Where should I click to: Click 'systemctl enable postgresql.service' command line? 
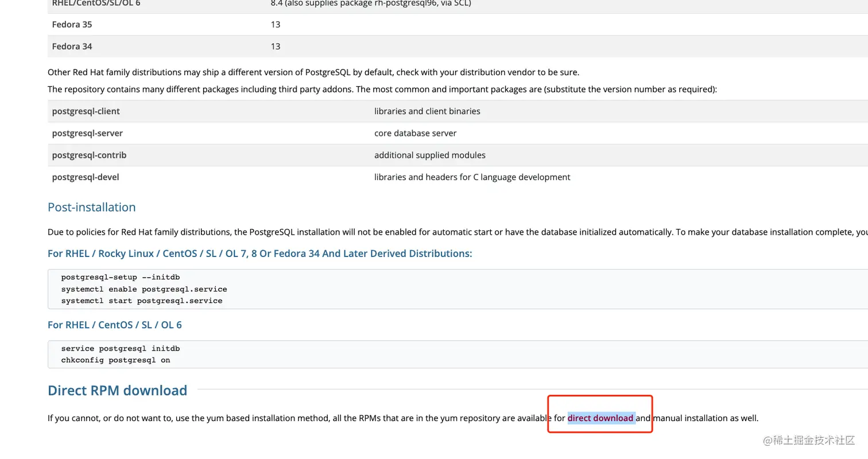pyautogui.click(x=144, y=289)
